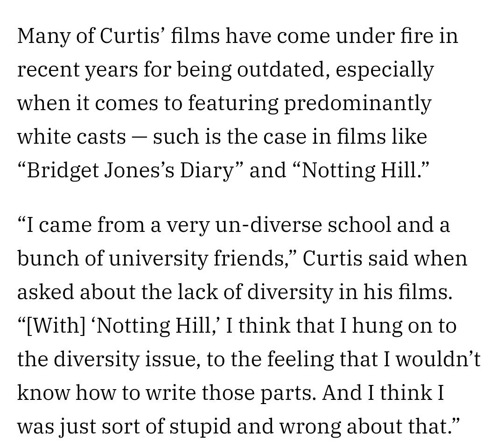The image size is (504, 447).
Task: Click the phrase "recent years"
Action: point(77,70)
